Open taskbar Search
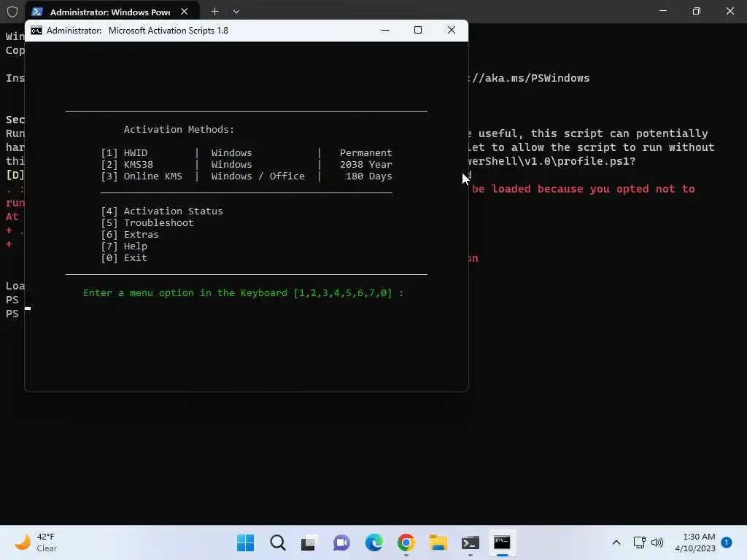This screenshot has width=747, height=560. pos(278,542)
